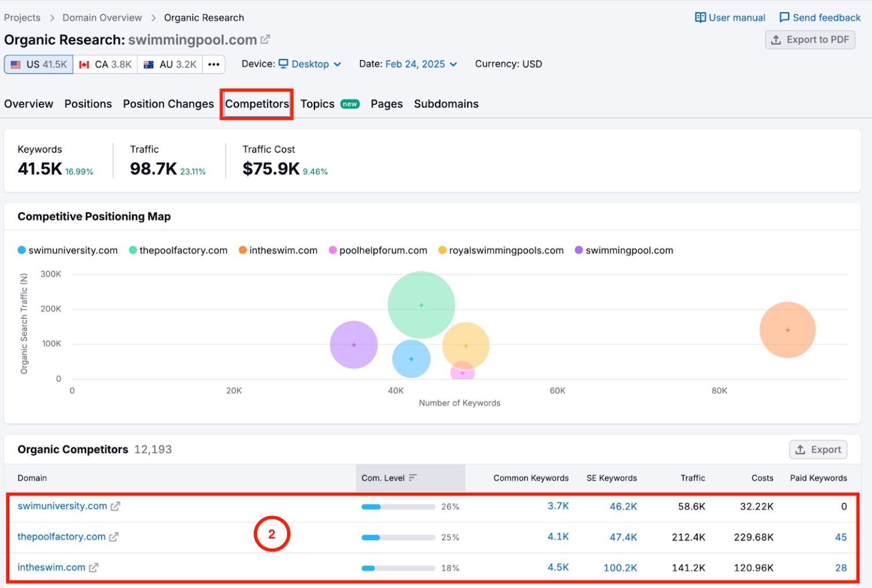The image size is (872, 588).
Task: Toggle intheswim.com legend dot
Action: 243,250
